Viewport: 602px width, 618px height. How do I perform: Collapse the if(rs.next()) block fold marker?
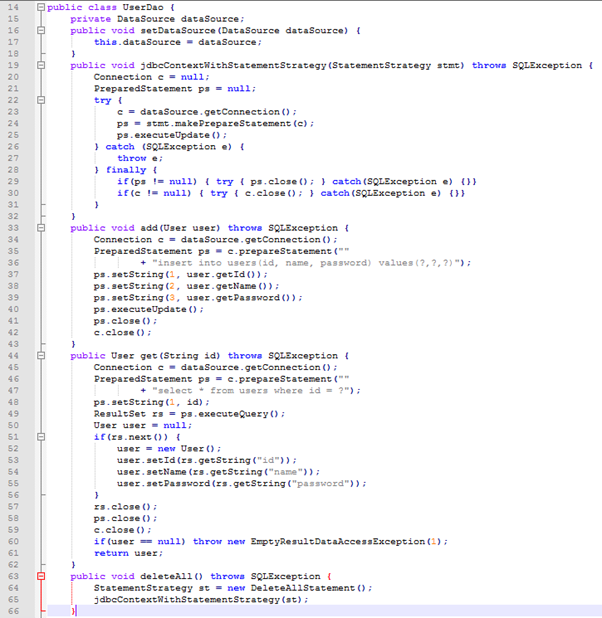(x=41, y=437)
